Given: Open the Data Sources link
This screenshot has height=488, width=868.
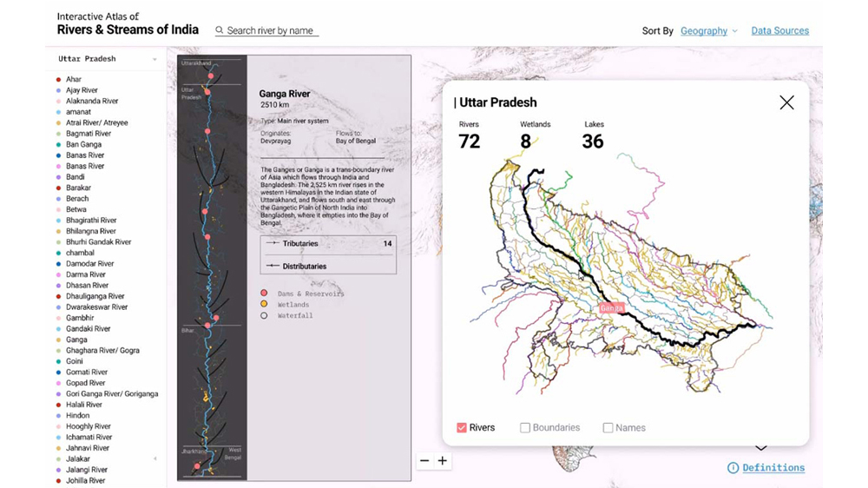Looking at the screenshot, I should point(779,31).
